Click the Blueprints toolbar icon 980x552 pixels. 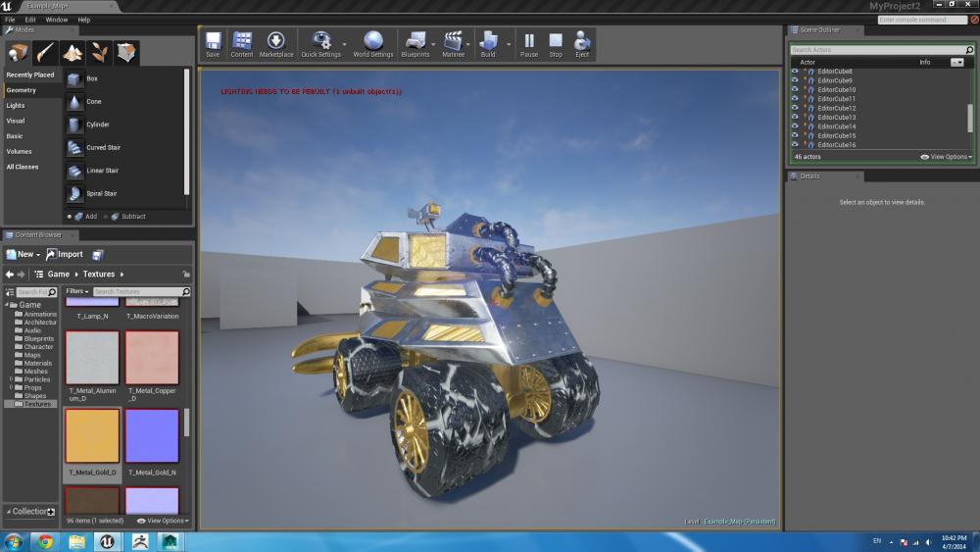click(415, 44)
